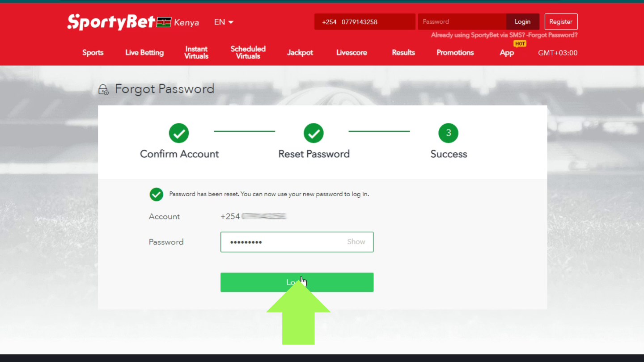Open the Jackpot page

click(300, 53)
